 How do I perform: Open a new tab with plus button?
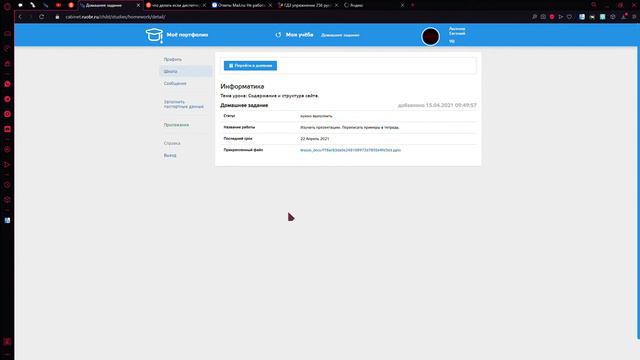coord(412,5)
